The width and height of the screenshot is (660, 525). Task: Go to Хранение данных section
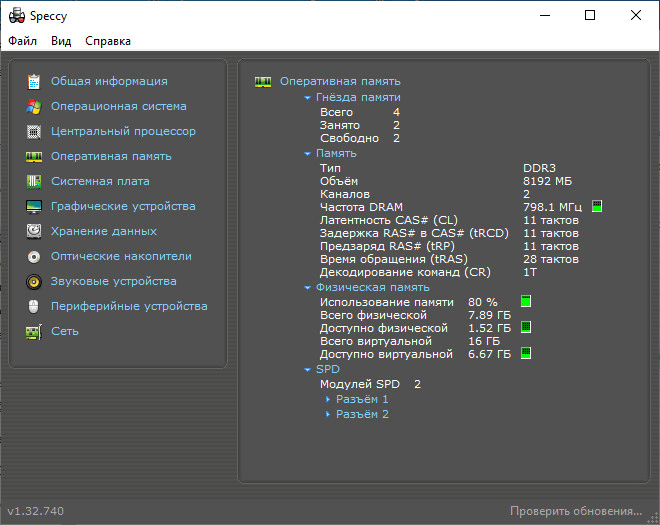[x=104, y=231]
